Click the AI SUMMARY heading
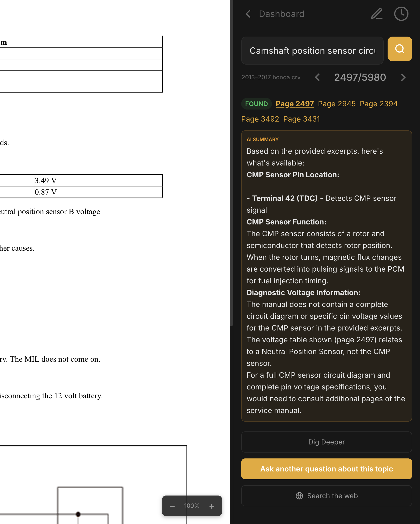Viewport: 420px width, 524px height. (263, 139)
